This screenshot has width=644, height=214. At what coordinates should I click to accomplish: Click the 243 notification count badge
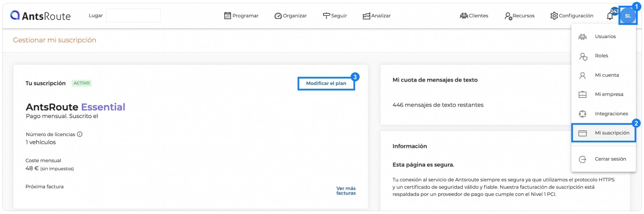(614, 11)
